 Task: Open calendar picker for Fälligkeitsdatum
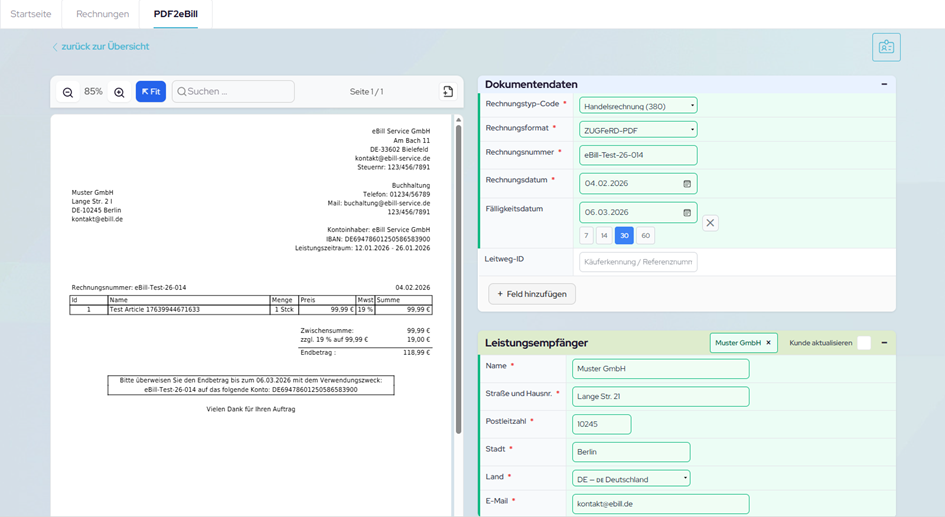click(x=687, y=213)
